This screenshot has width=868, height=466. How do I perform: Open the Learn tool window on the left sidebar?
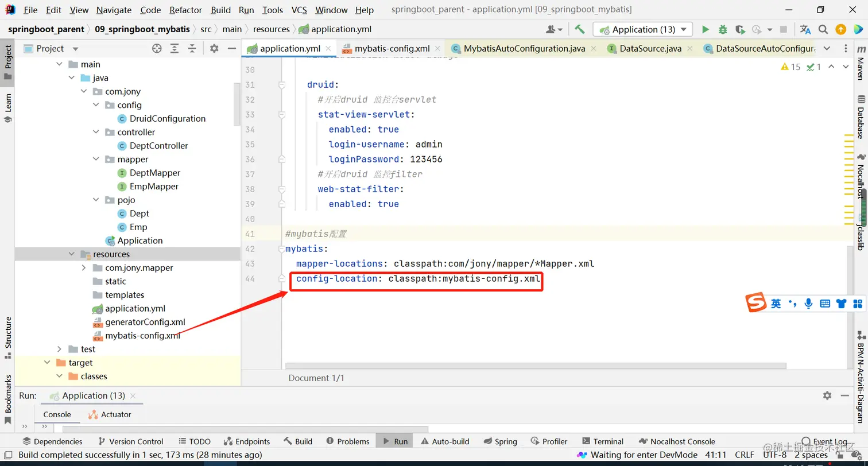pyautogui.click(x=8, y=108)
